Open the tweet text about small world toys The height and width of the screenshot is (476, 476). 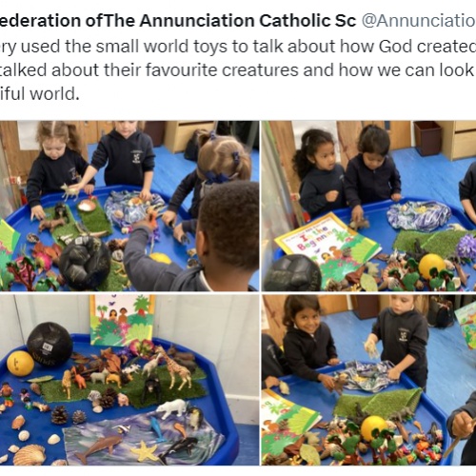coord(238,69)
